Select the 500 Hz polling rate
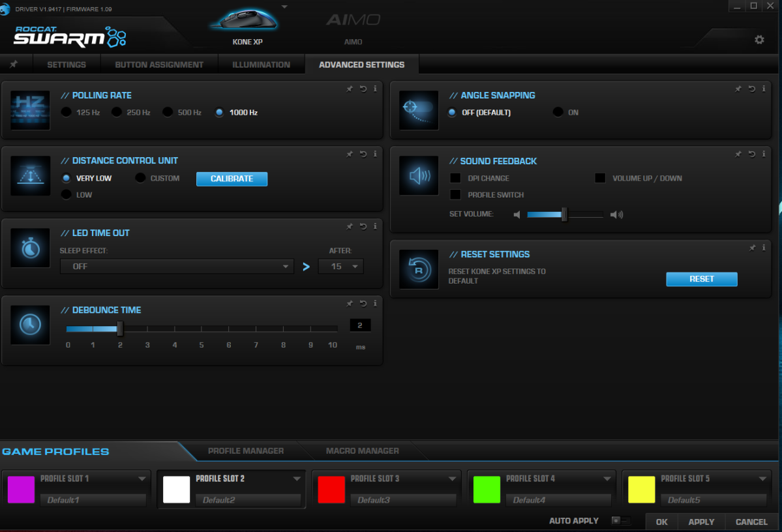 coord(168,112)
